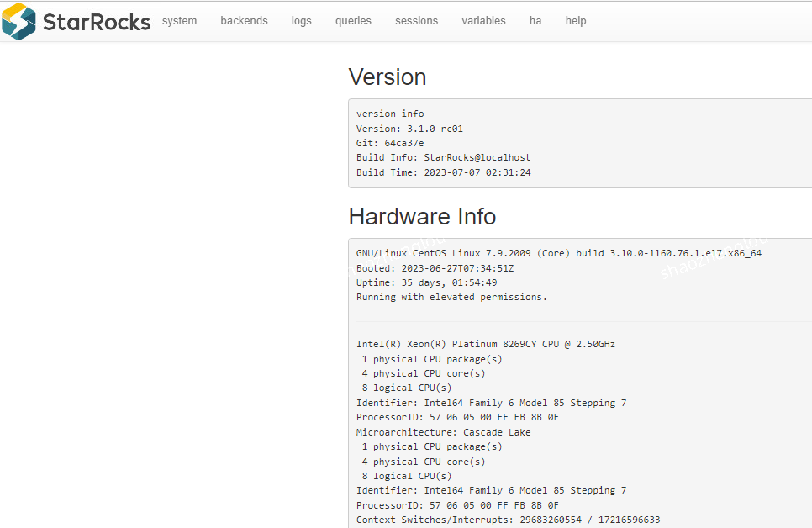Image resolution: width=812 pixels, height=528 pixels.
Task: Select the ha navigation item
Action: coord(535,21)
